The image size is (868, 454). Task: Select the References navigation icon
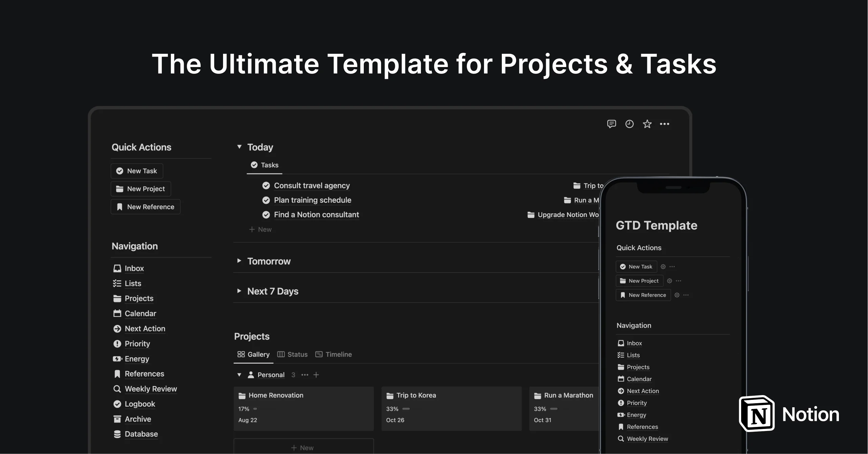coord(116,373)
